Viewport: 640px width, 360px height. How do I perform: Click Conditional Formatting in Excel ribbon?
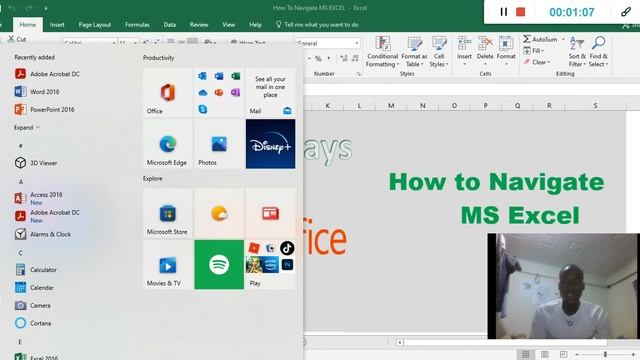click(x=382, y=52)
